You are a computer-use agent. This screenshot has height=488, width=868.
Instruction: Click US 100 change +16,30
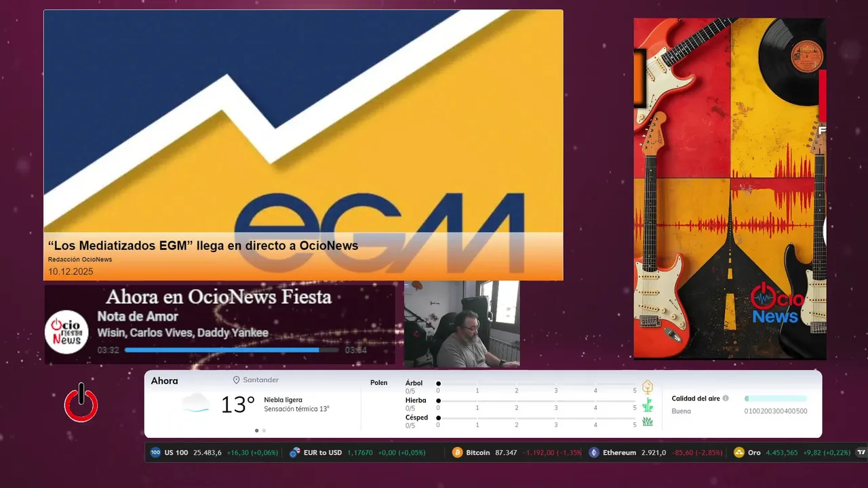click(238, 453)
